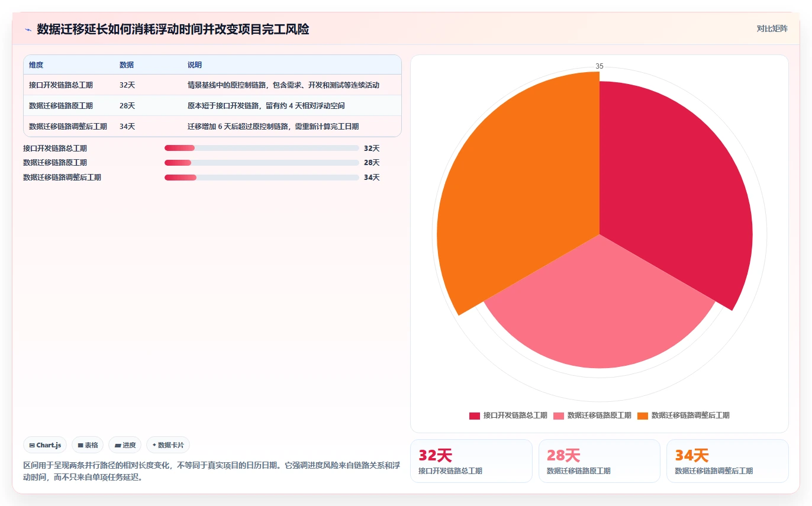This screenshot has width=812, height=506.
Task: Click the 32天 value beside progress bar
Action: click(x=372, y=149)
